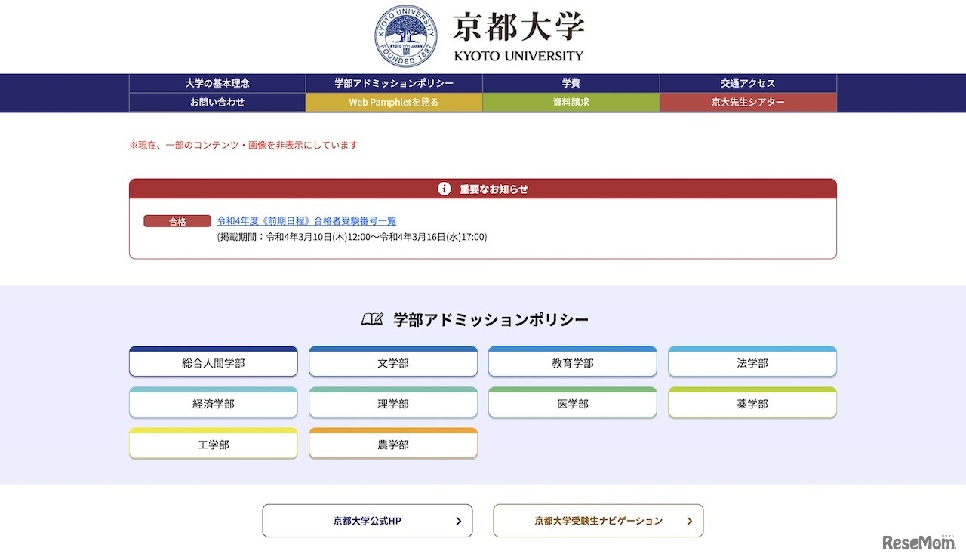Open 京都大学受験生ナビゲーション button
Viewport: 966px width, 560px height.
pos(598,521)
